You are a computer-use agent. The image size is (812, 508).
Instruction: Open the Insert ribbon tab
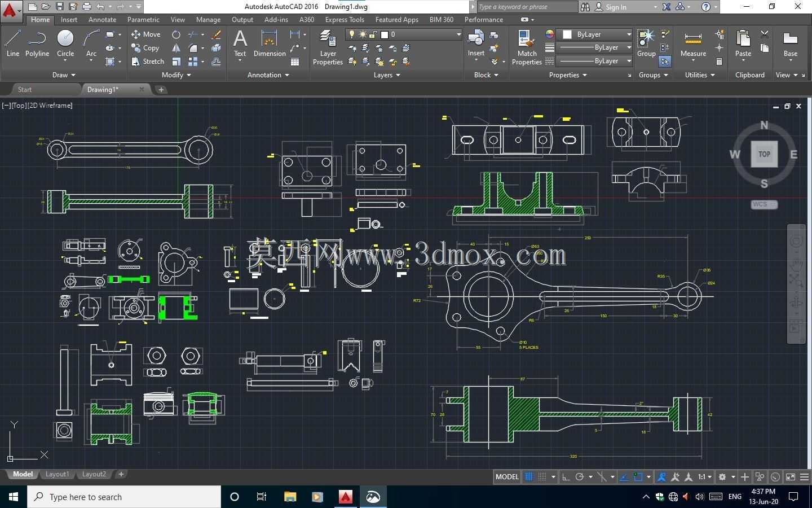(69, 20)
